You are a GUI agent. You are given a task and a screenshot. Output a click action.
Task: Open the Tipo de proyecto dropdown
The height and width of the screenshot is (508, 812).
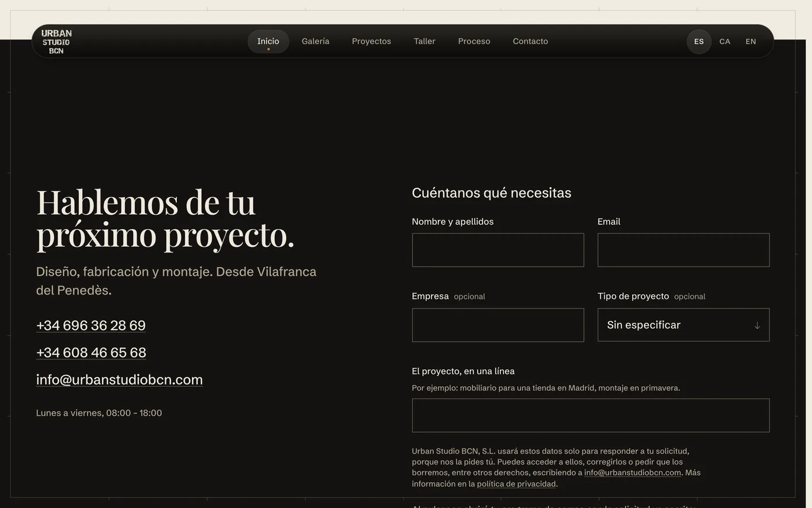[x=683, y=325]
